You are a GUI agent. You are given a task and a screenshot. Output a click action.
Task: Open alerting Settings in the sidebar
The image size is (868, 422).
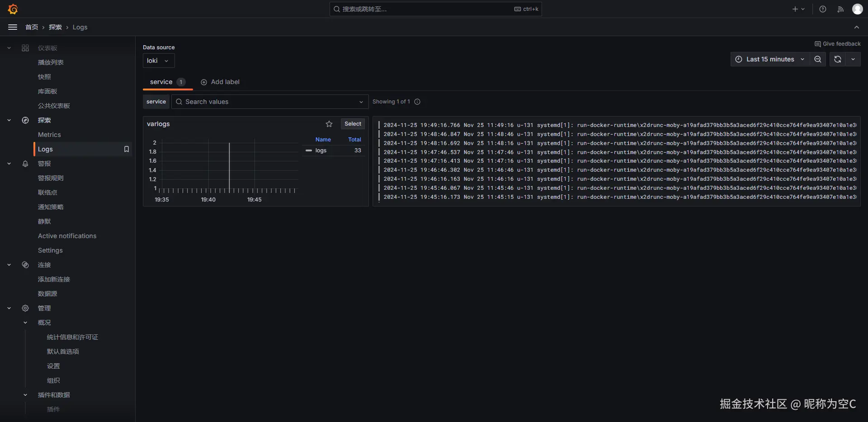point(50,250)
